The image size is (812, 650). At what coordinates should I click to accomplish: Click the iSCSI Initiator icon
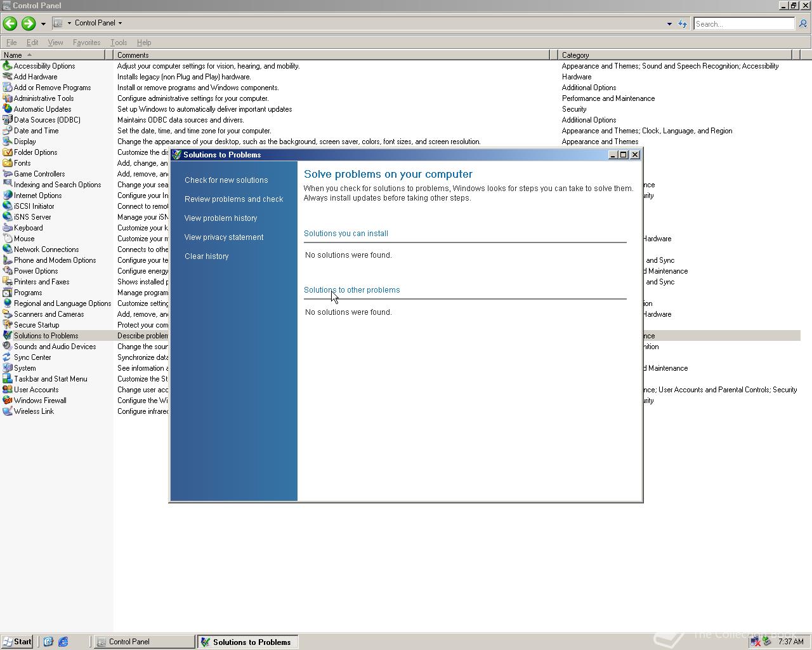click(x=7, y=206)
